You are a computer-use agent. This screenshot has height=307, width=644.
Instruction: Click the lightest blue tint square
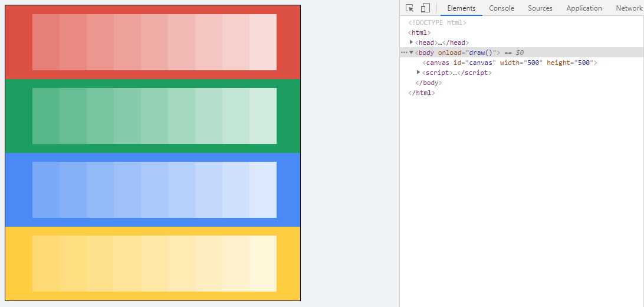point(263,190)
